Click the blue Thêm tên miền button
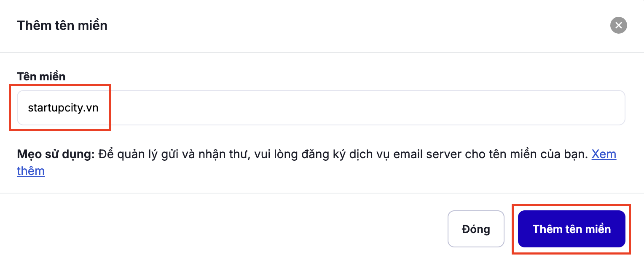The image size is (644, 260). [571, 229]
